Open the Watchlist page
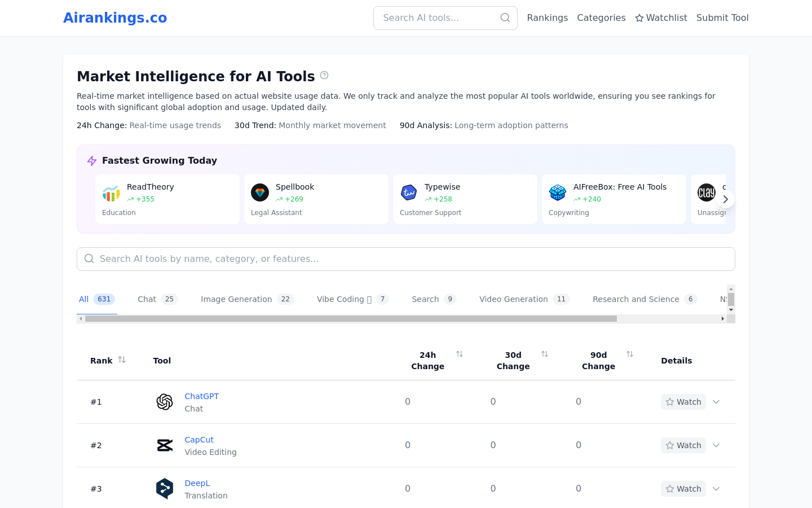Viewport: 812px width, 508px height. coord(661,18)
